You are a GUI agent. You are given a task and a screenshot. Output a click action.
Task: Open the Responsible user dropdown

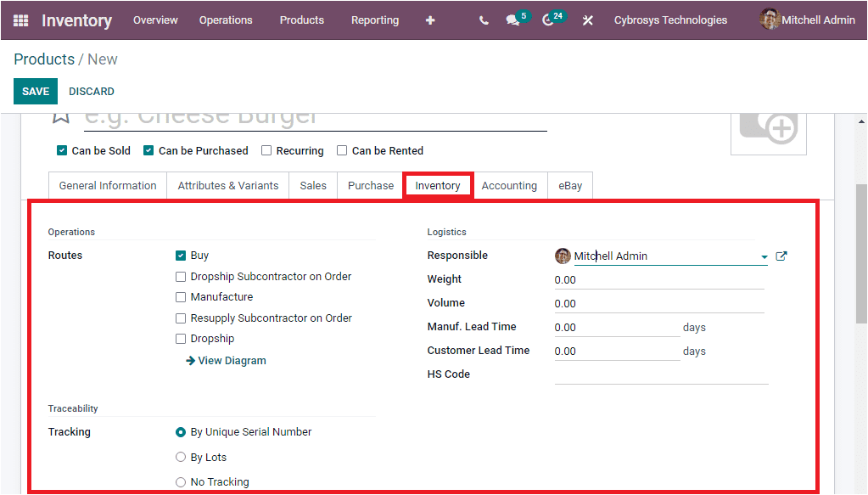pyautogui.click(x=764, y=255)
